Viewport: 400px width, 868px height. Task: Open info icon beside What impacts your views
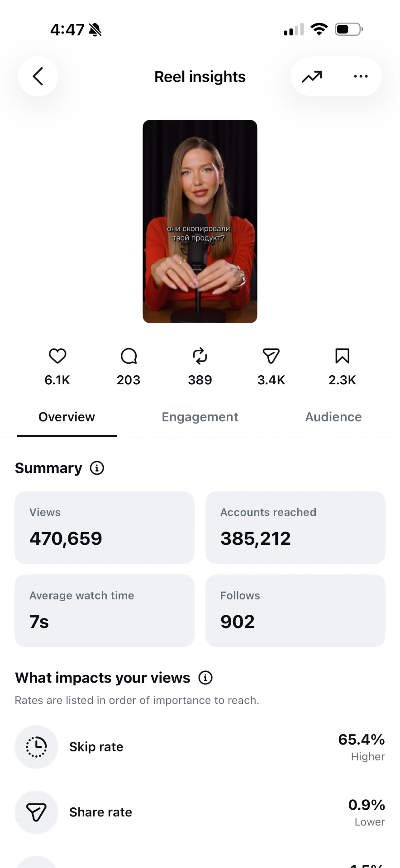pos(205,678)
